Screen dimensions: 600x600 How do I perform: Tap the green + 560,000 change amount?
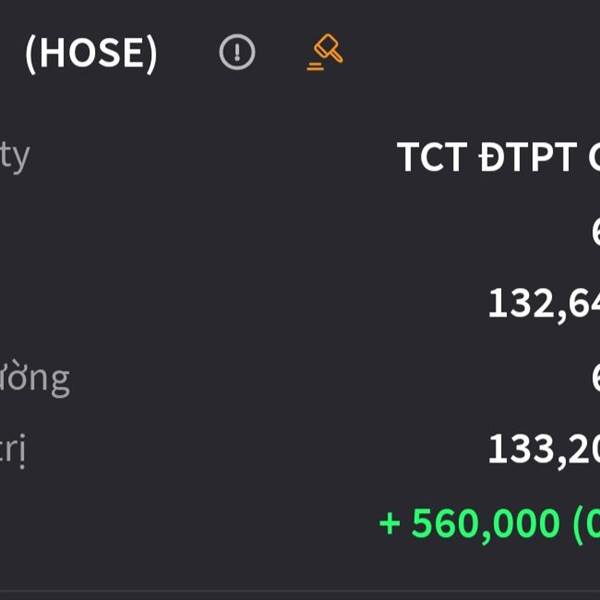point(469,523)
